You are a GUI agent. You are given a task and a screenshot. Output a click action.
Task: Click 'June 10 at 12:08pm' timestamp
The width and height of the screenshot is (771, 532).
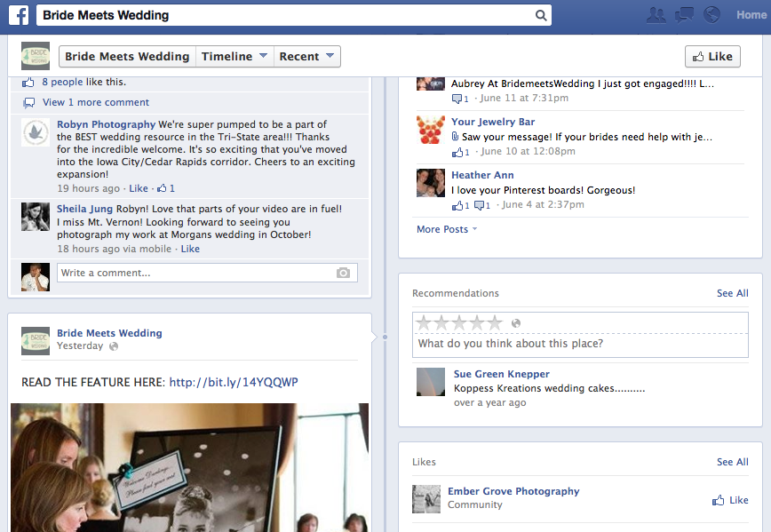coord(528,151)
